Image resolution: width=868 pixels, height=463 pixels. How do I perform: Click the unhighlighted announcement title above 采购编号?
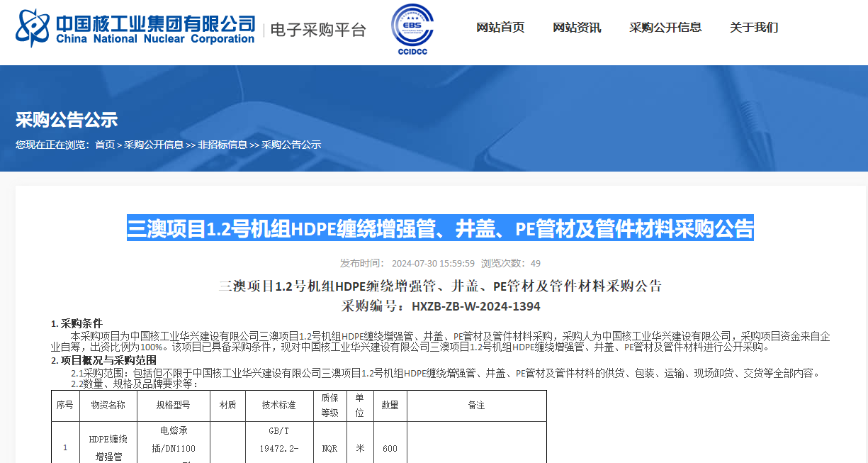click(441, 286)
